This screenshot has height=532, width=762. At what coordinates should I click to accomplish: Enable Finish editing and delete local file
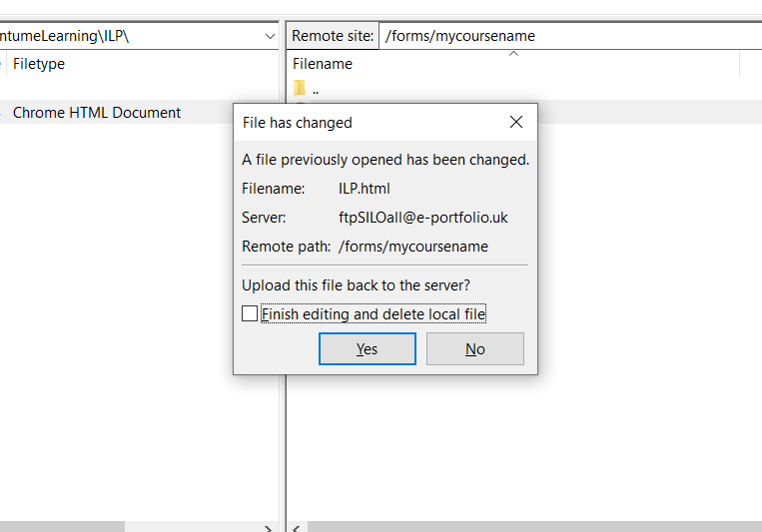[250, 313]
